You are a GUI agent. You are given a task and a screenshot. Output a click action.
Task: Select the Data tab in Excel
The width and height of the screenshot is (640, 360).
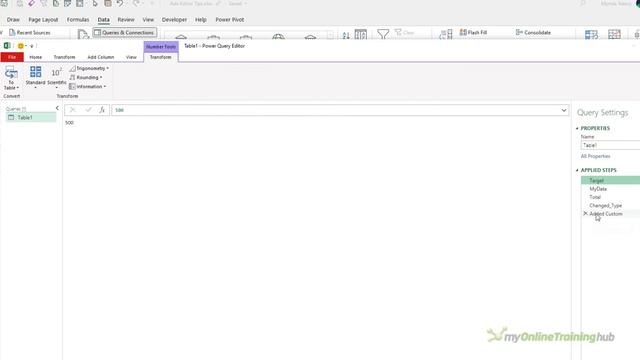(103, 20)
